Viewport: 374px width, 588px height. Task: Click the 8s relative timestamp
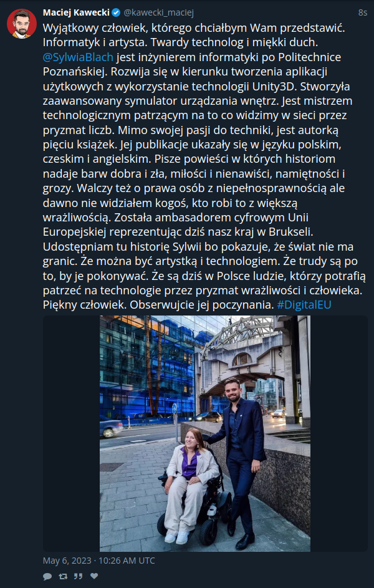pos(362,12)
